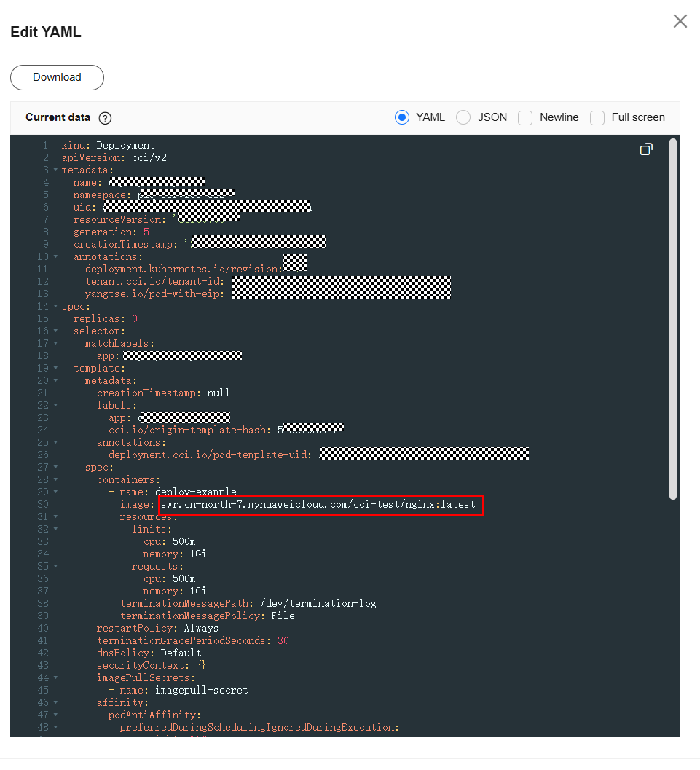Click the nginx:latest image URL text
700x770 pixels.
[318, 504]
